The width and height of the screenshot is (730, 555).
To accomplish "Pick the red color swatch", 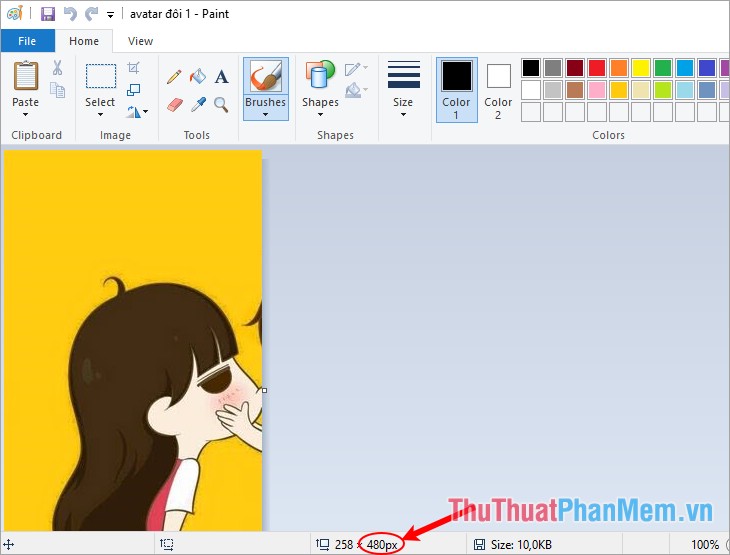I will pos(597,68).
